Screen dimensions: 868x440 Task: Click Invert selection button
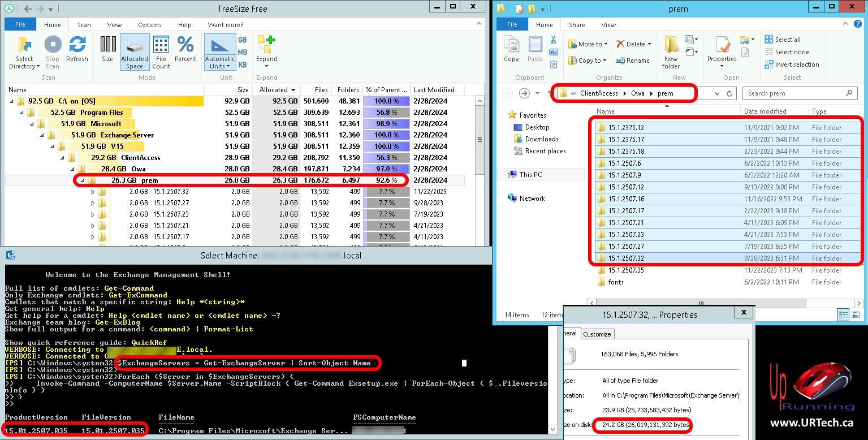tap(792, 64)
